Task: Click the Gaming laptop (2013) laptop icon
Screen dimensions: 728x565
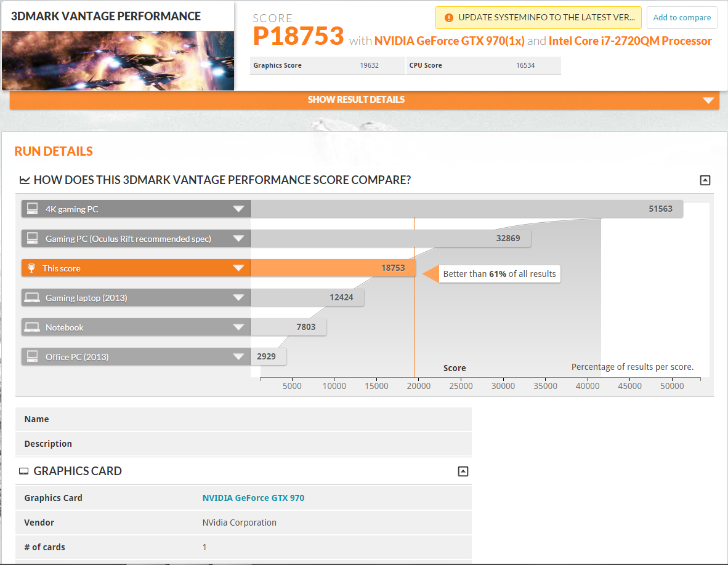Action: [x=33, y=297]
